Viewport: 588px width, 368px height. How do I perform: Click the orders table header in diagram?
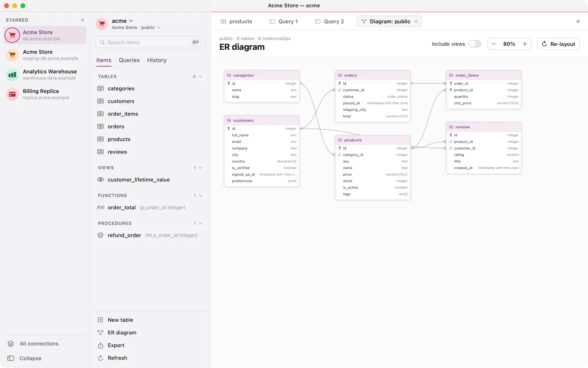point(373,75)
